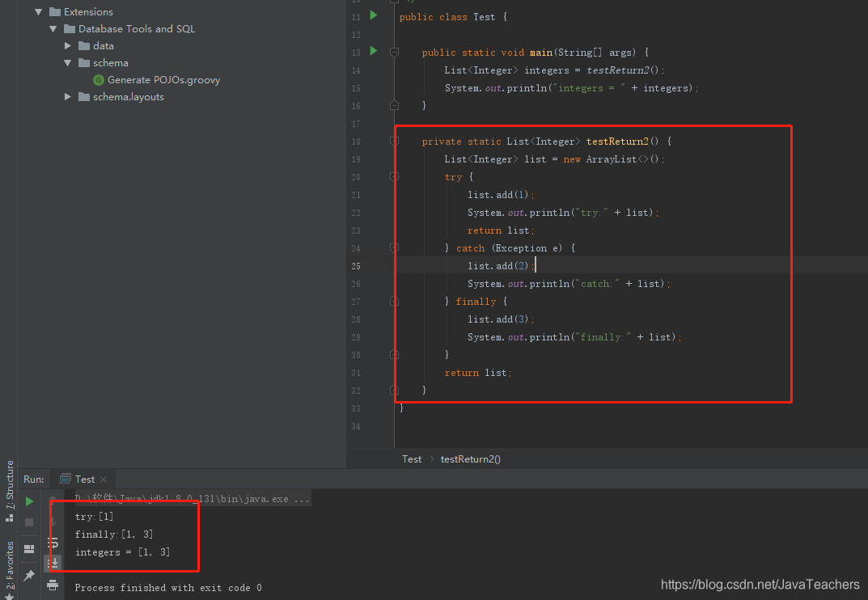Collapse the schema folder arrow
This screenshot has width=868, height=600.
(67, 62)
